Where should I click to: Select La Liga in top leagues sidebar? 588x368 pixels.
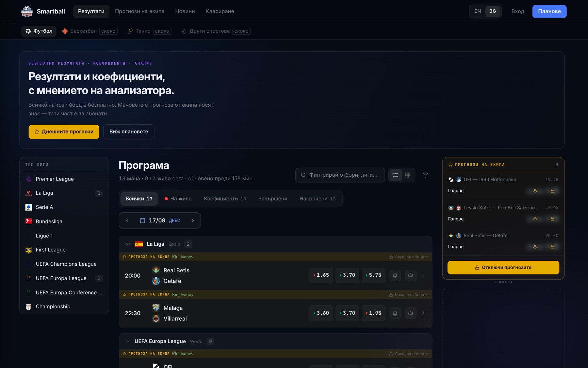64,193
